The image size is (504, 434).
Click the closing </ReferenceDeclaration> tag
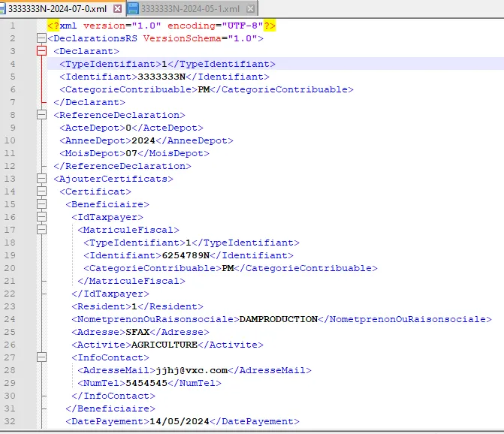[x=122, y=166]
